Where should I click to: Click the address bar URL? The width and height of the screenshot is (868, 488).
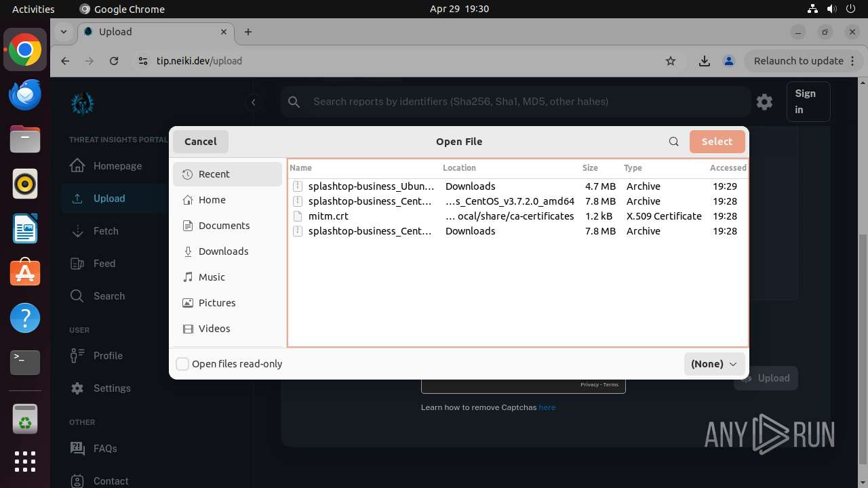click(x=199, y=61)
